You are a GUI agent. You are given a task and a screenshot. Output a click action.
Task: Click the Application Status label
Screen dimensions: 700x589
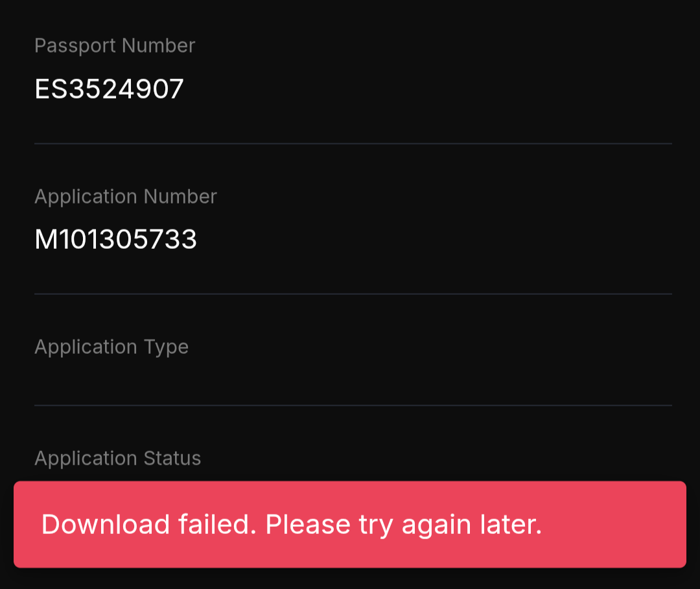click(x=117, y=458)
